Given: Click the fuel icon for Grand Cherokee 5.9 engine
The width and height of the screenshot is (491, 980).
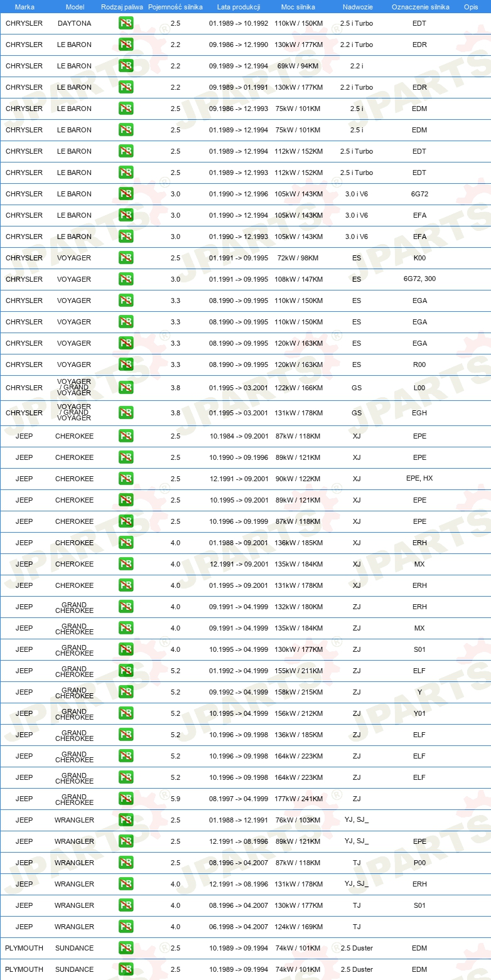Looking at the screenshot, I should [126, 799].
